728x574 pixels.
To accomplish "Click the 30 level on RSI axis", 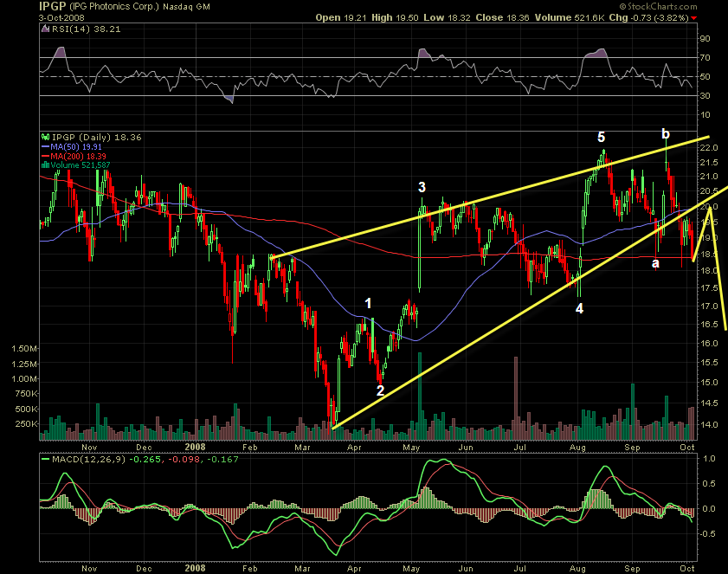I will [705, 95].
